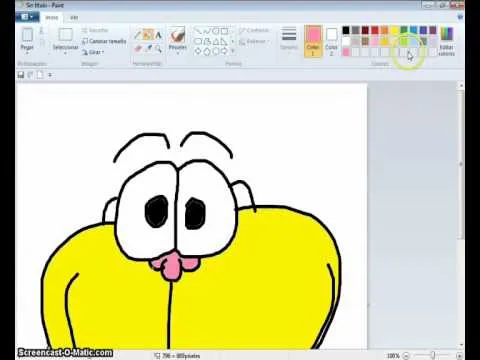Switch to the Inicio tab

point(52,17)
